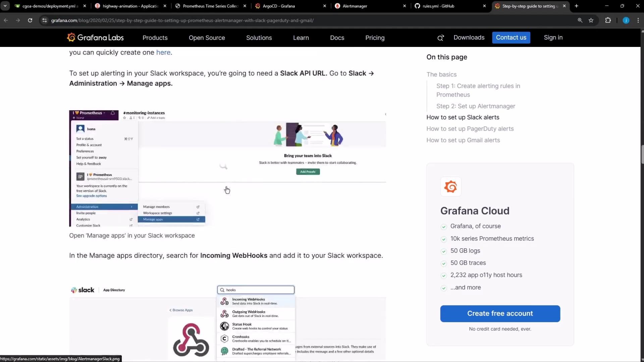Close the cgoa-demos/deployment.yml tab
The image size is (644, 362).
(x=85, y=6)
